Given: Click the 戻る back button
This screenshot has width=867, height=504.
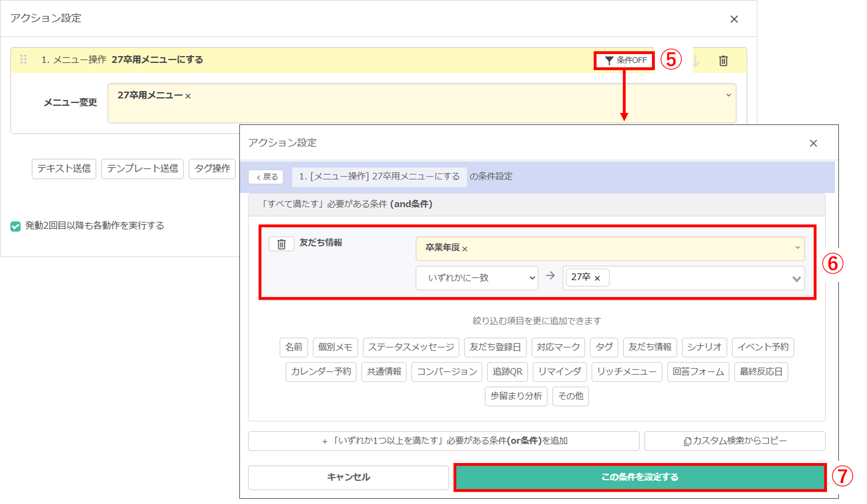Looking at the screenshot, I should pyautogui.click(x=266, y=177).
